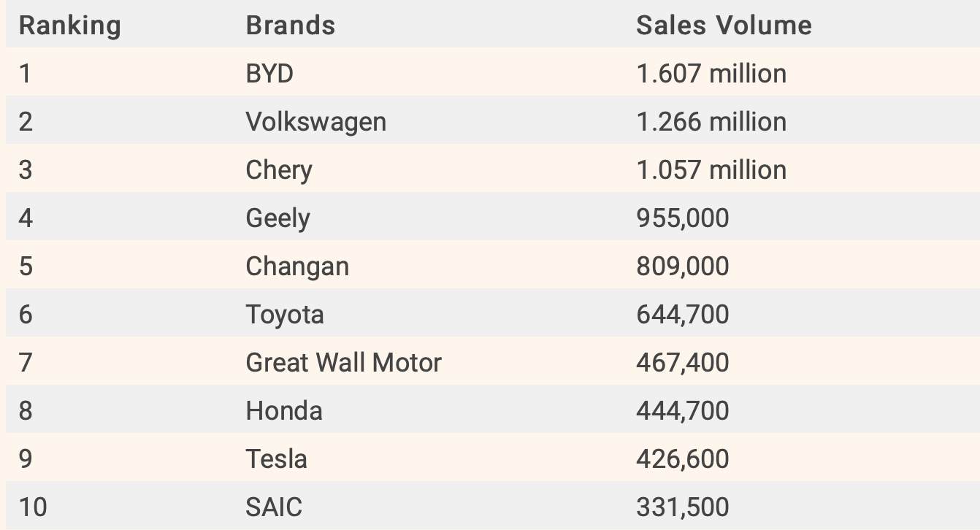Select the Changan brand cell
980x530 pixels.
coord(296,266)
